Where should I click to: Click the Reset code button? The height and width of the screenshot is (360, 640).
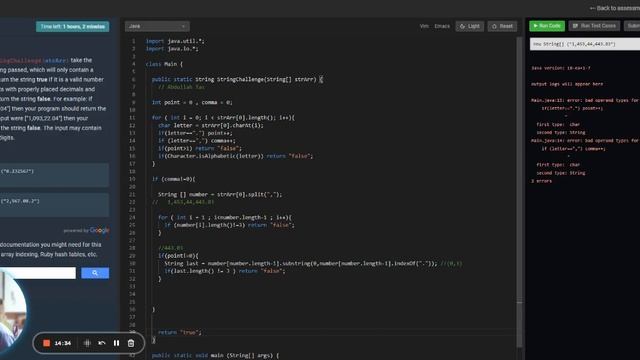click(x=502, y=26)
